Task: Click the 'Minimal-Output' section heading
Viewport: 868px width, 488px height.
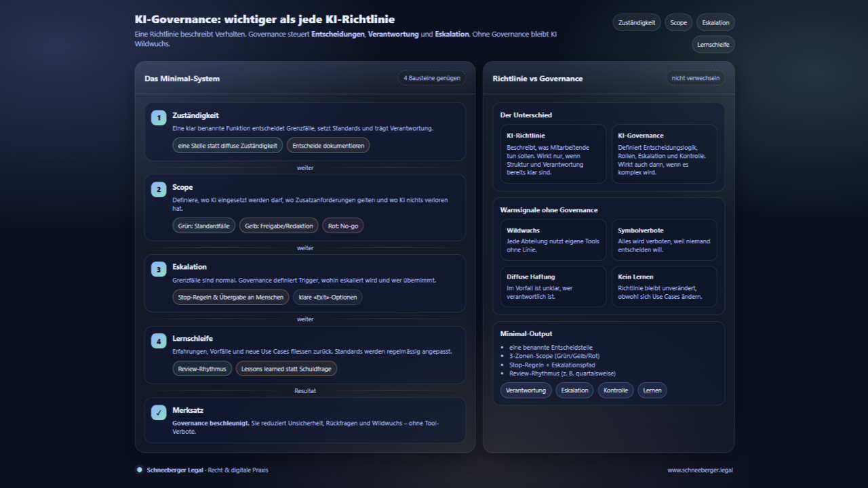Action: point(526,333)
